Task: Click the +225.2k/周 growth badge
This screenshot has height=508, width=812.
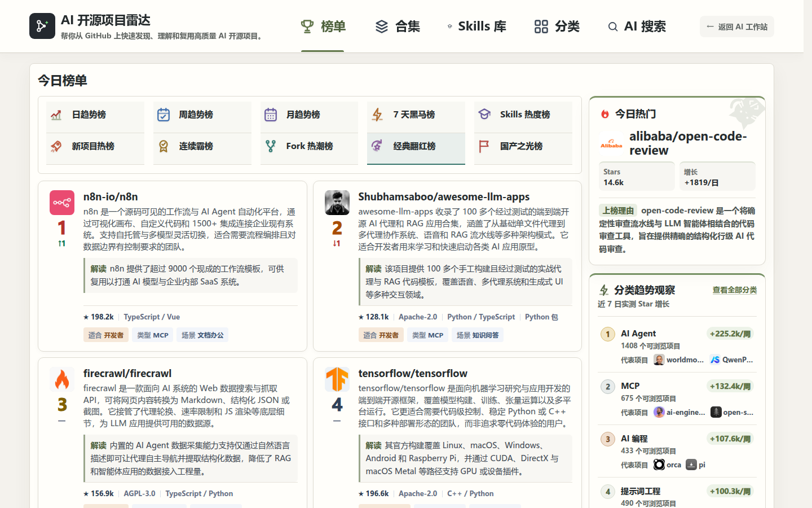Action: tap(730, 334)
